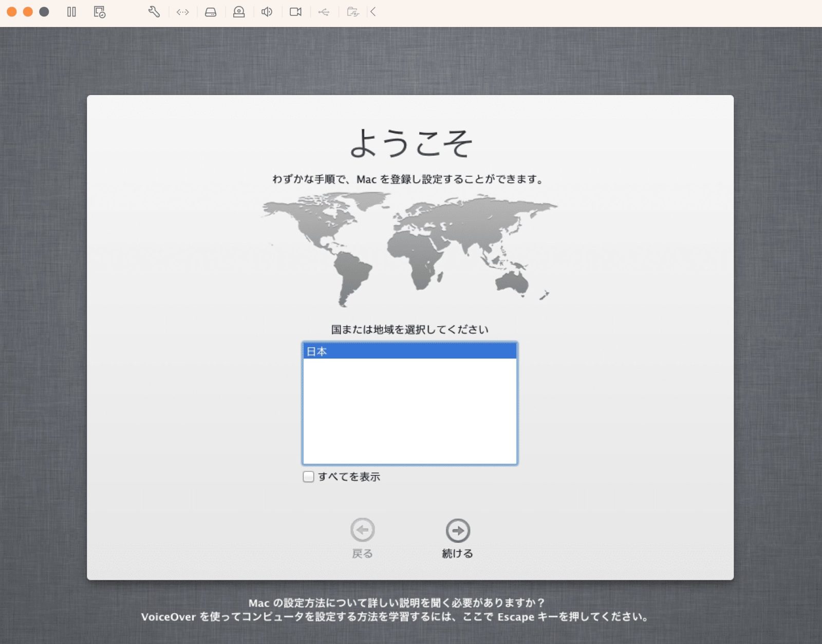
Task: Open the USB devices icon
Action: pos(324,12)
